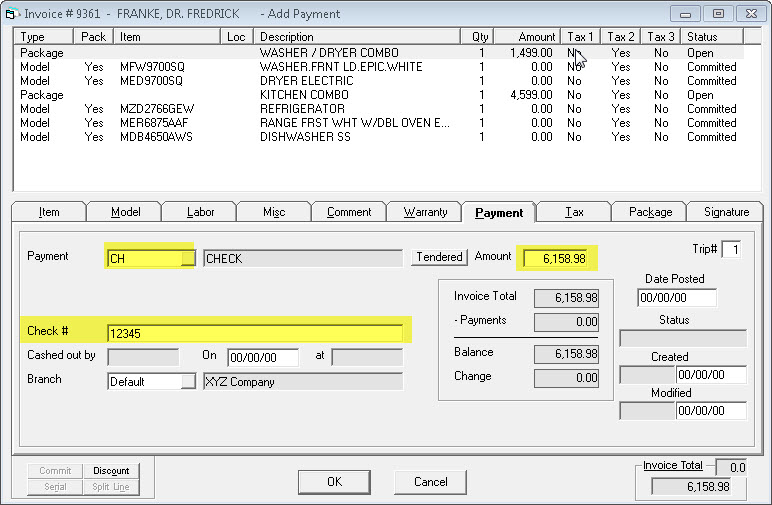Click the disabled Commit button
The height and width of the screenshot is (505, 772).
(x=55, y=471)
